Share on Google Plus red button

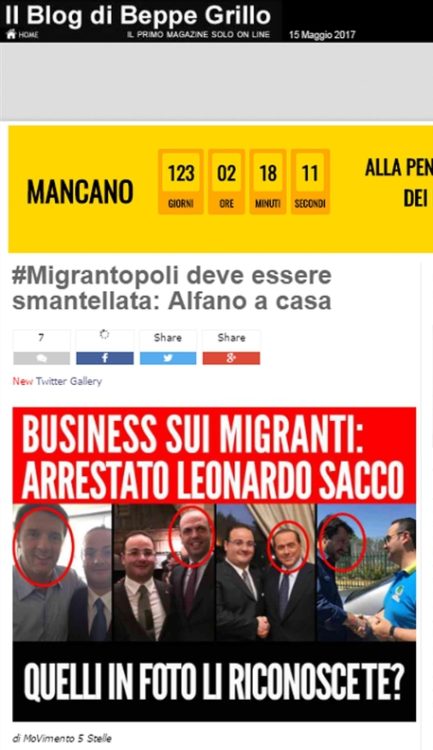pyautogui.click(x=231, y=358)
